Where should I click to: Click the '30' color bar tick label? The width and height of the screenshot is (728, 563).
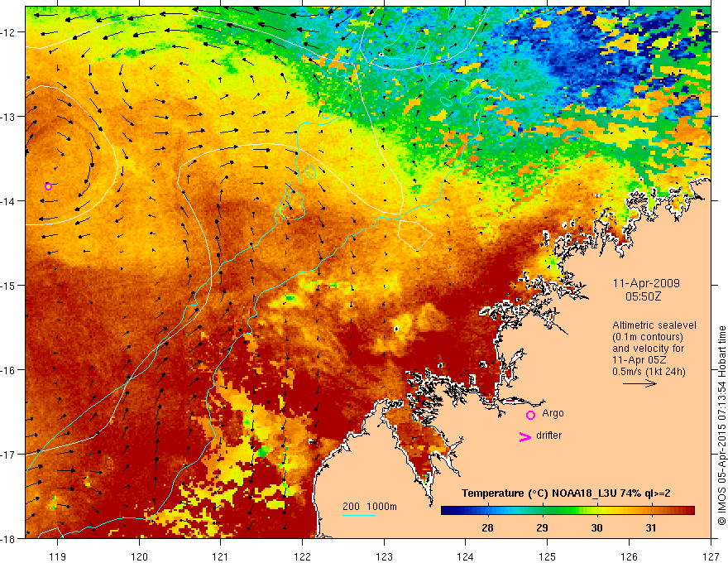click(596, 527)
